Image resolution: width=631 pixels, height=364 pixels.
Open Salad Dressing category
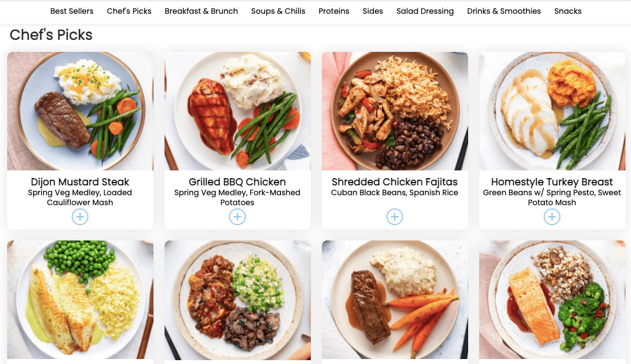(x=425, y=11)
